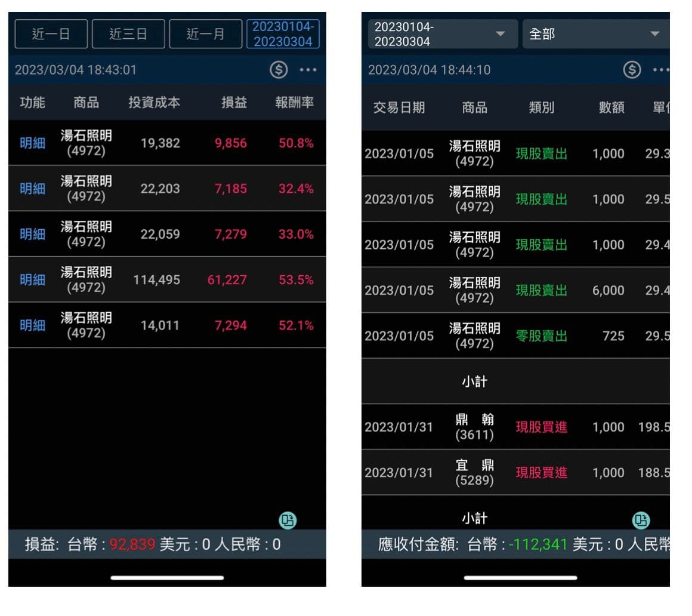Screen dimensions: 692x616
Task: Select the 50.8% return rate
Action: click(x=296, y=143)
